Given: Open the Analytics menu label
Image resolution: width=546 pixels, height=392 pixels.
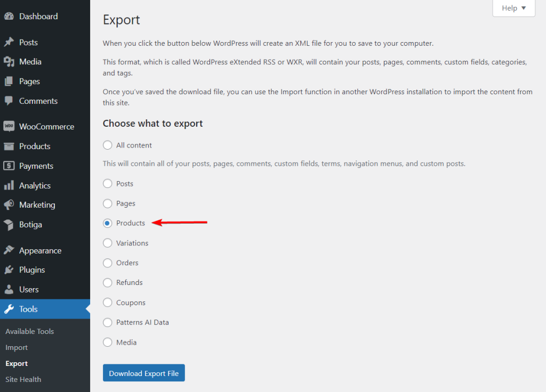Looking at the screenshot, I should coord(35,185).
